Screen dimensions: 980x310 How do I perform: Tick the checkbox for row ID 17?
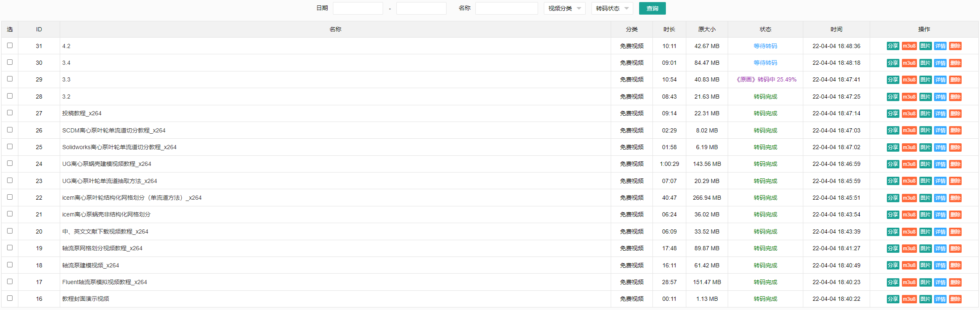(10, 282)
